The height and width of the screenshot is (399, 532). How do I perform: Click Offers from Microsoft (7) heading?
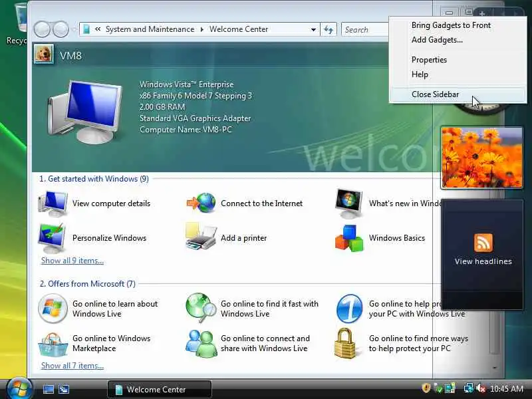(88, 284)
